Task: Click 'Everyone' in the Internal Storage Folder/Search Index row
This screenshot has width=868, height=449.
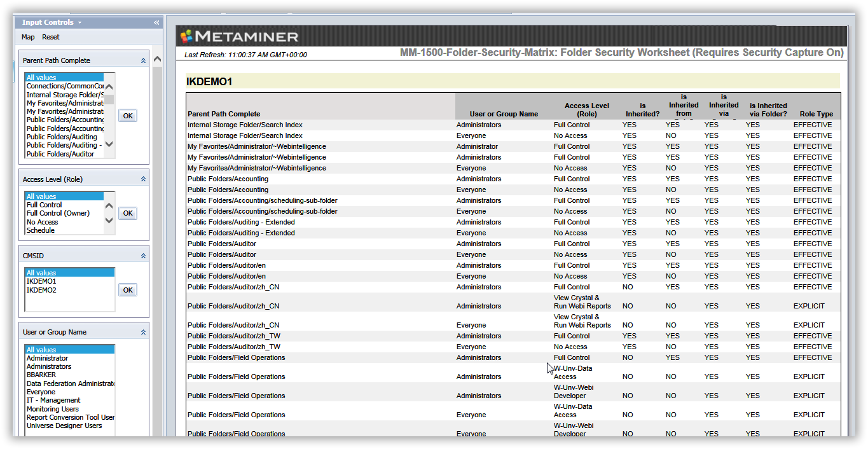Action: [x=471, y=135]
